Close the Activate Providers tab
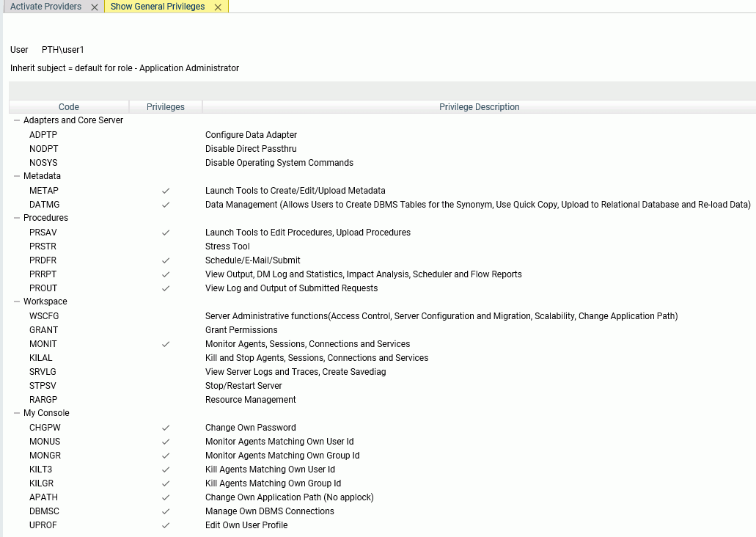 (95, 7)
